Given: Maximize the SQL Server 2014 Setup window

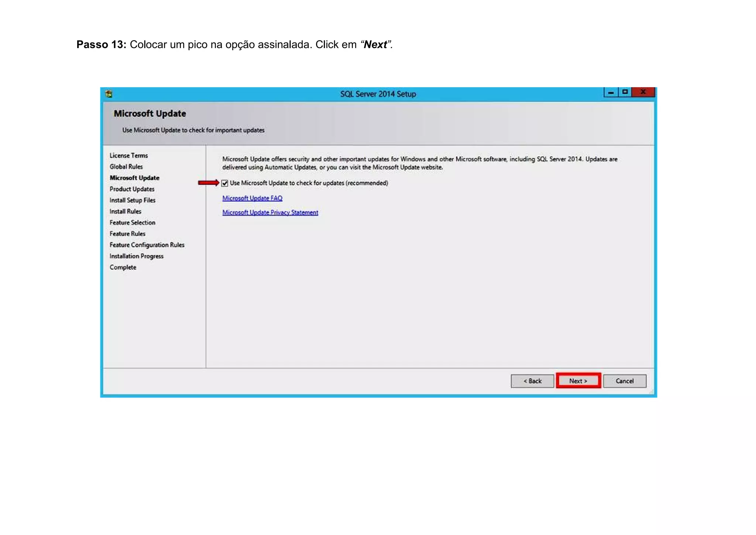Looking at the screenshot, I should coord(625,92).
